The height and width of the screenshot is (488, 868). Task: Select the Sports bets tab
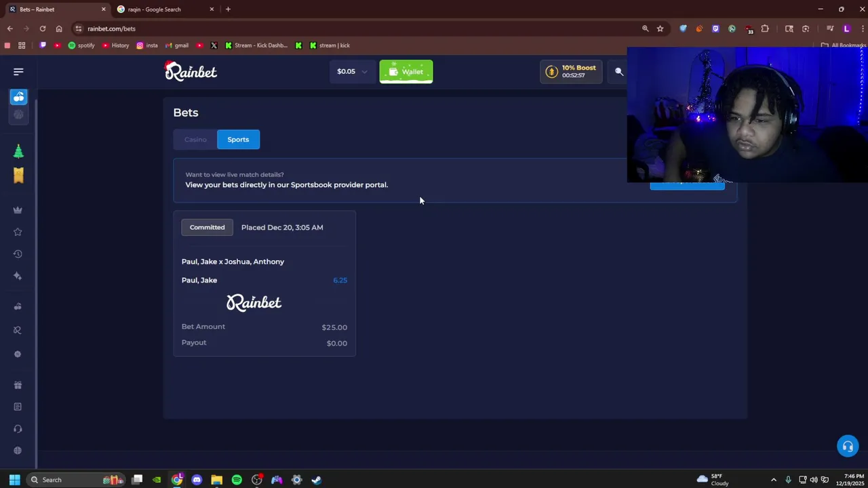coord(238,140)
